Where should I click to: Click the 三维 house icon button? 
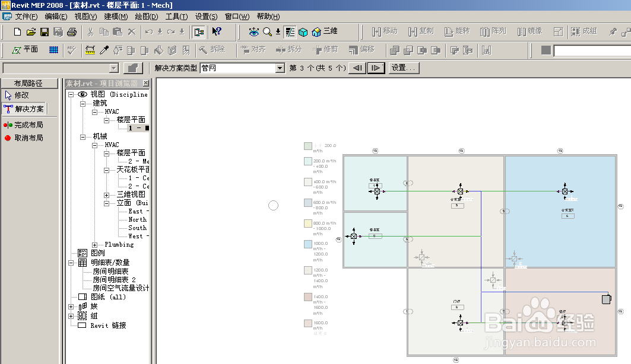pos(325,31)
